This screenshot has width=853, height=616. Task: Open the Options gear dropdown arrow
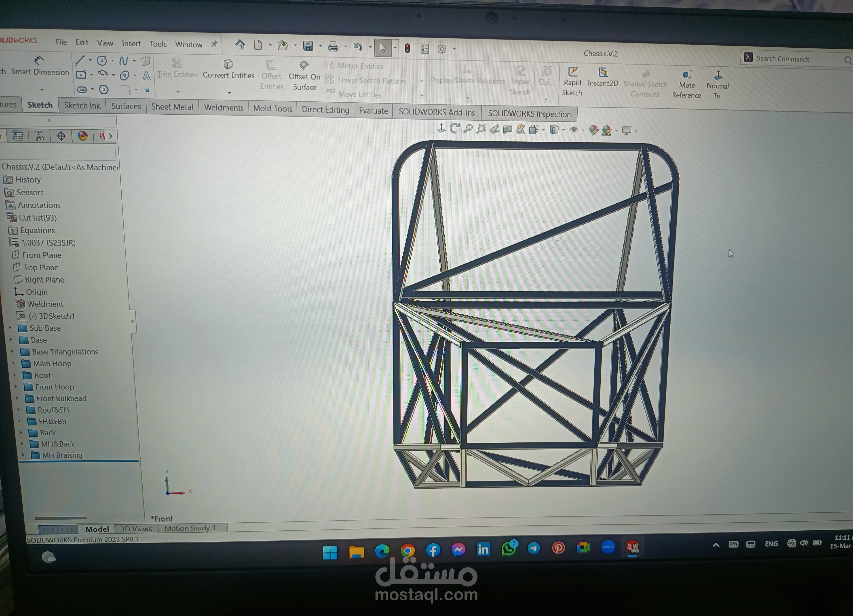pyautogui.click(x=454, y=49)
